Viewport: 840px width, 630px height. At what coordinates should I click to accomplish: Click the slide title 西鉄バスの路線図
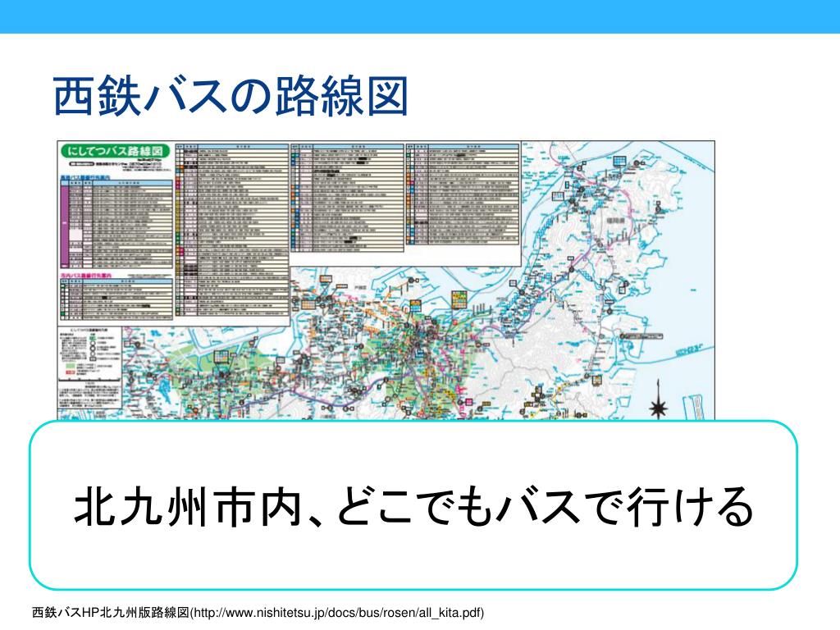[x=231, y=97]
